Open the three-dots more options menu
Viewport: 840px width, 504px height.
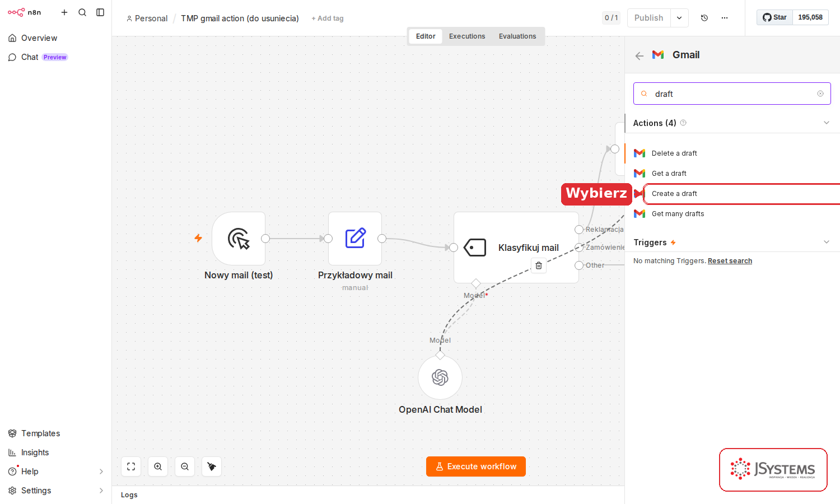(725, 18)
